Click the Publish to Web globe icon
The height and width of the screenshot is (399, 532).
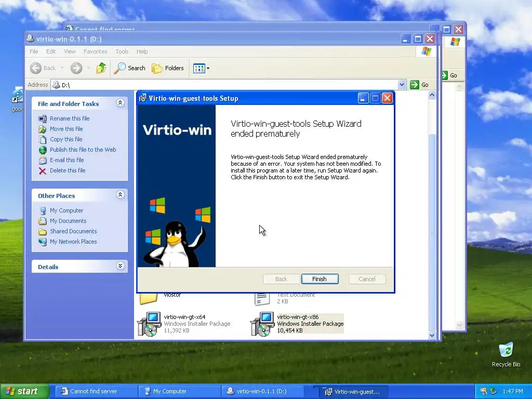43,150
